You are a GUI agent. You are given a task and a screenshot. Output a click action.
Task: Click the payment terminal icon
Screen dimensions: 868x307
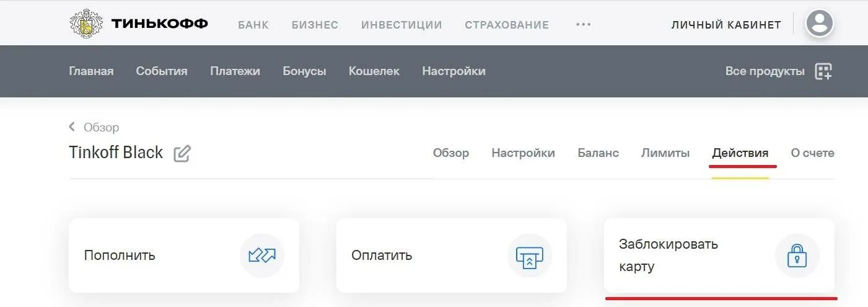coord(530,256)
